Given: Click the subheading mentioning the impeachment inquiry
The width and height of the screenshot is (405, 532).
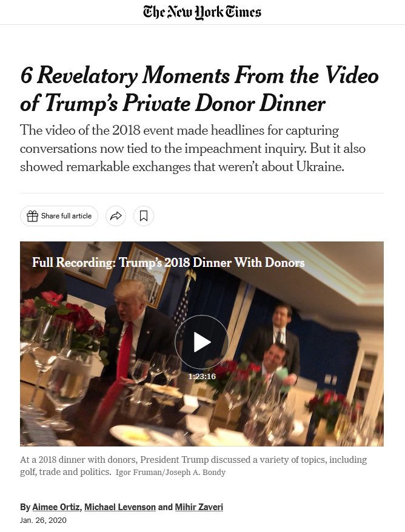Looking at the screenshot, I should point(193,149).
